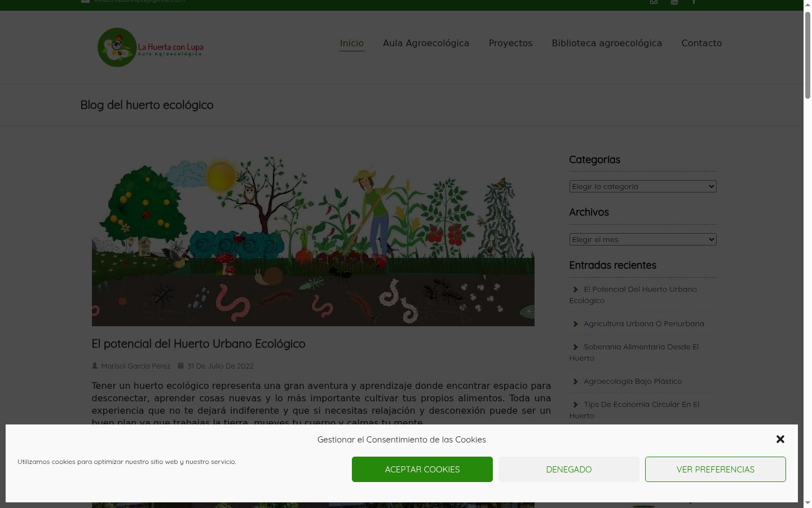Open recent entry Agroecología Bajo Plástico

click(x=633, y=382)
